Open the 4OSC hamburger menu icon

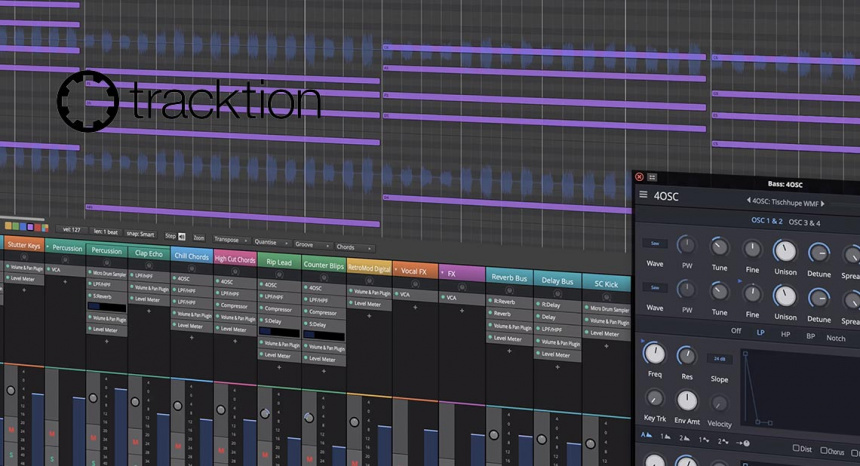643,195
